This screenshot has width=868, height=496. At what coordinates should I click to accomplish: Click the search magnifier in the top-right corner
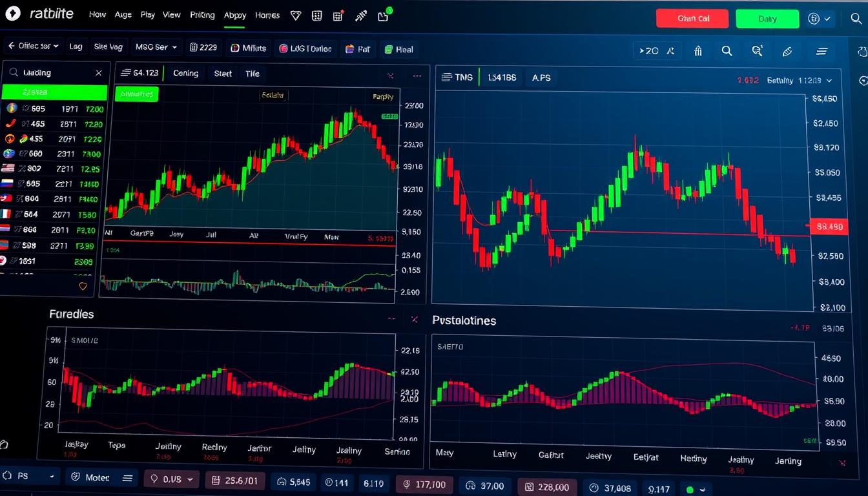pos(856,19)
